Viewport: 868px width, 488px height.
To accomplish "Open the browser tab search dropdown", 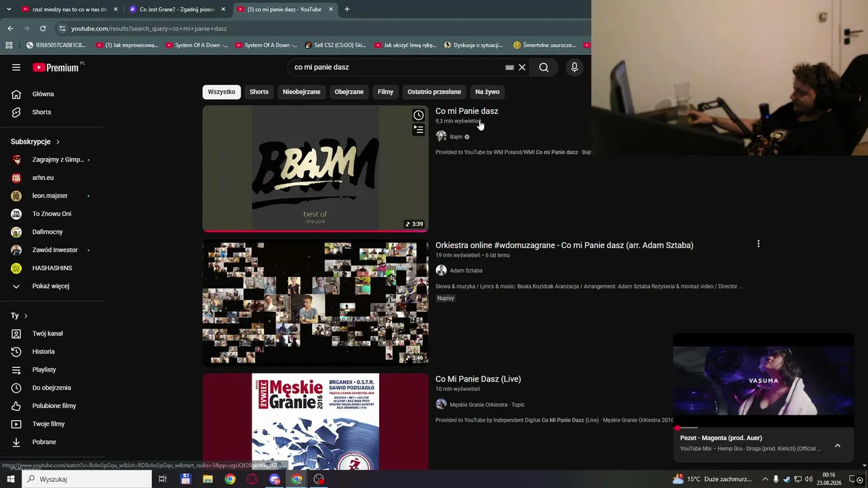I will tap(9, 9).
